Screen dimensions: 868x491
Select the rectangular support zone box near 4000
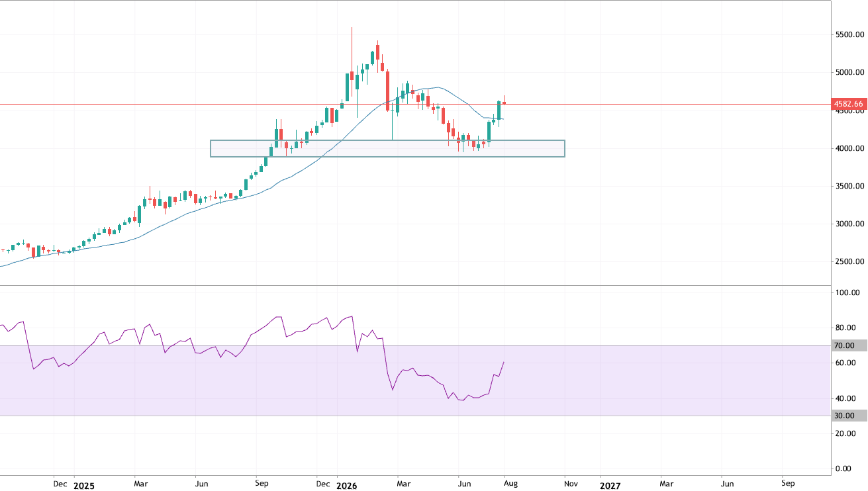387,148
